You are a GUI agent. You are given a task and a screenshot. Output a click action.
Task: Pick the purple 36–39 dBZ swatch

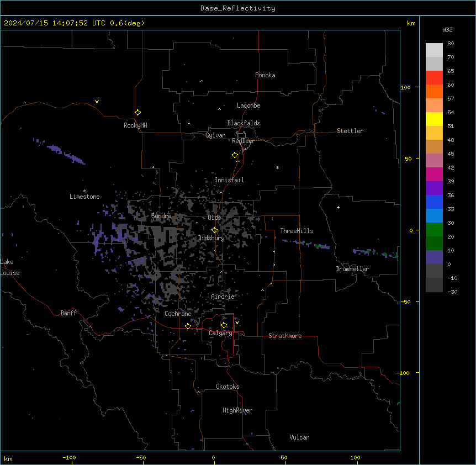pos(434,188)
